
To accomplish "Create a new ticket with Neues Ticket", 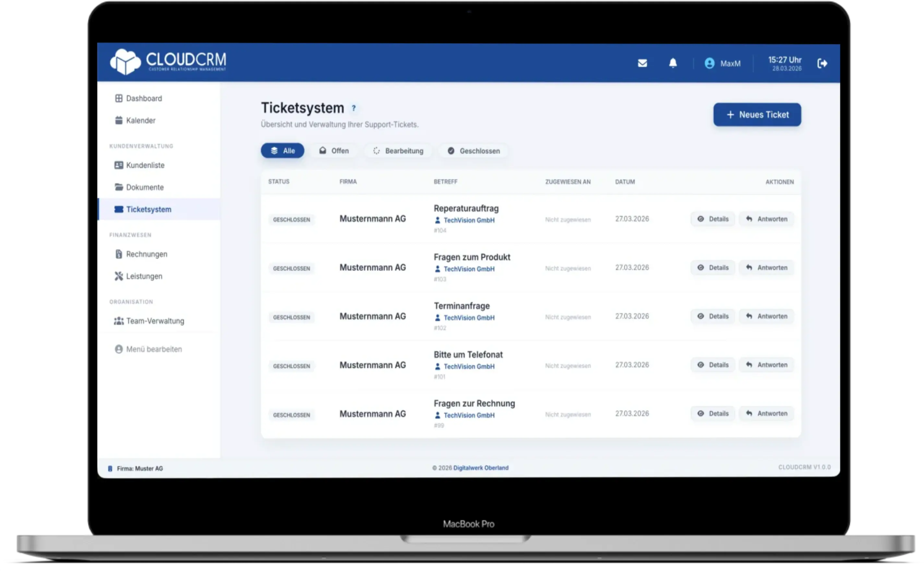I will click(757, 114).
